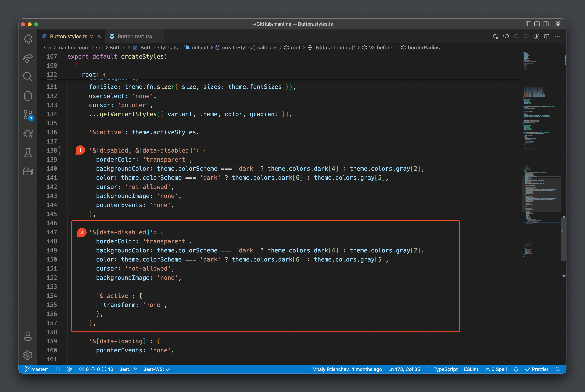Click "'&:active': theme.activeStyles," on line 136

[x=144, y=132]
